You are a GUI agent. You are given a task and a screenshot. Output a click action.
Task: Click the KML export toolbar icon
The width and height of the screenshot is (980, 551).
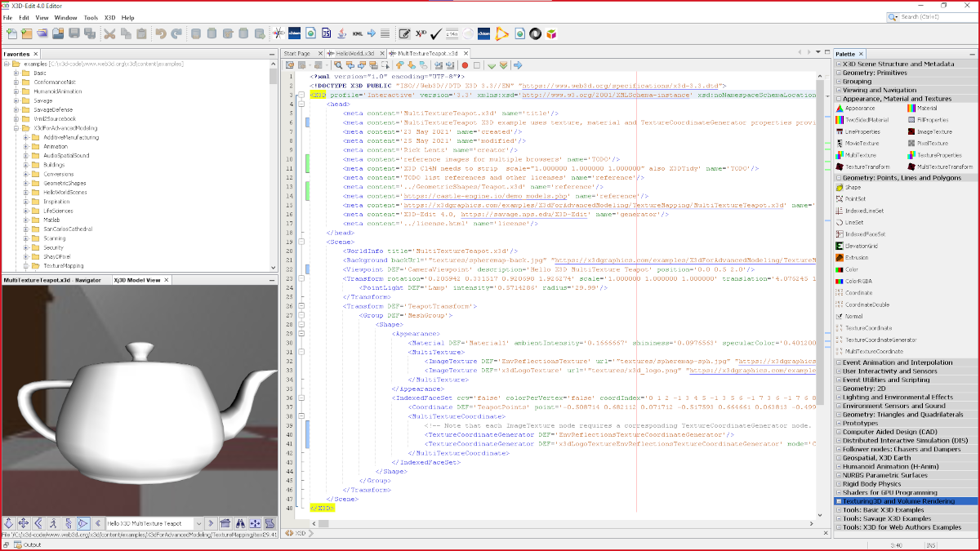pyautogui.click(x=357, y=33)
